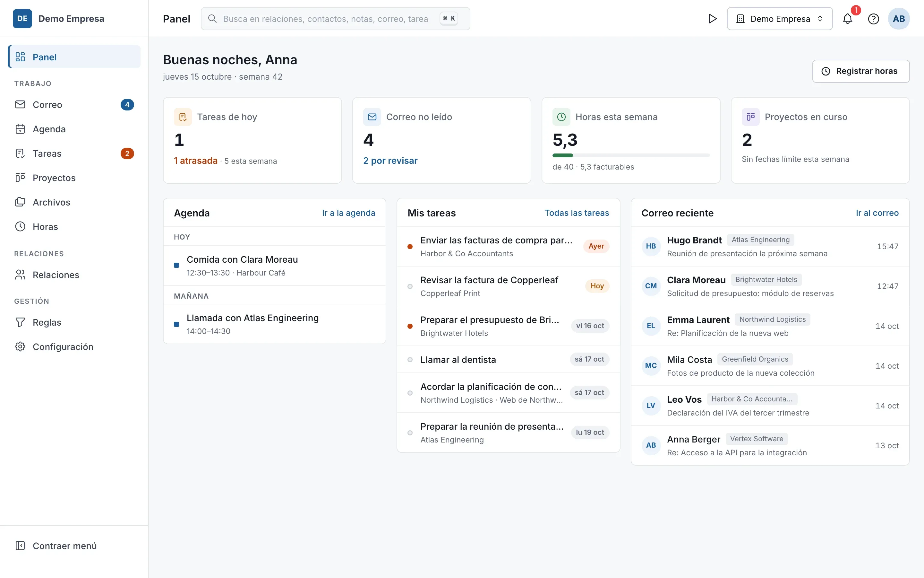The width and height of the screenshot is (924, 578).
Task: Open Reglas in the sidebar
Action: [74, 322]
